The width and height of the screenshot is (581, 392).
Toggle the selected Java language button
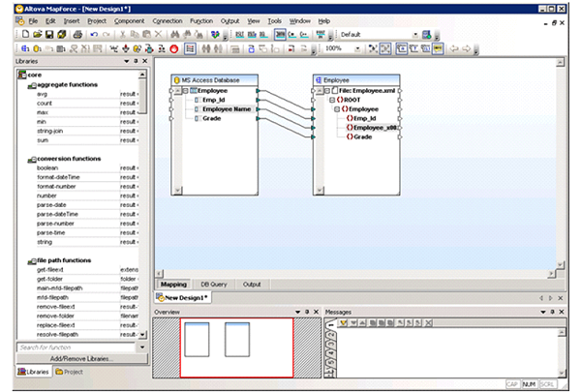(x=280, y=35)
